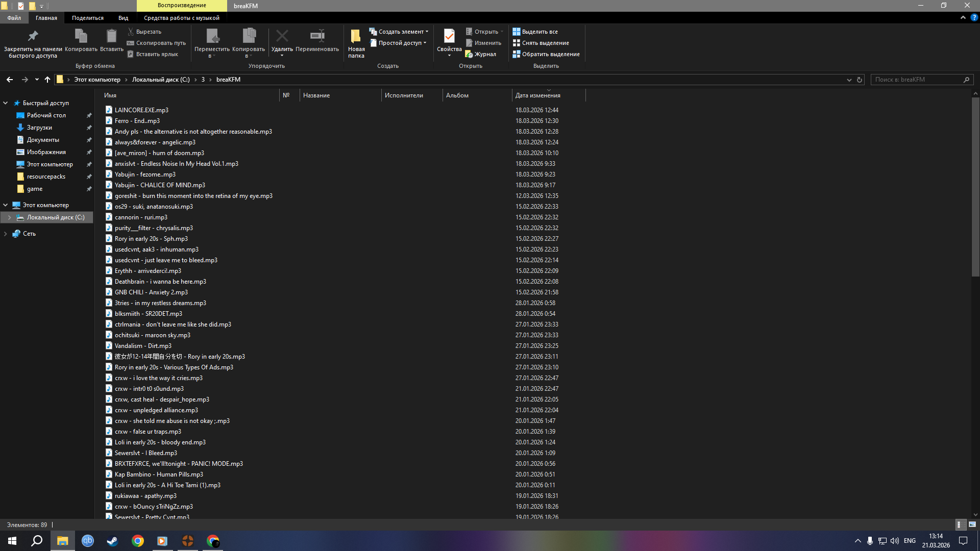Image resolution: width=980 pixels, height=551 pixels.
Task: Open the address bar history dropdown
Action: (x=849, y=80)
